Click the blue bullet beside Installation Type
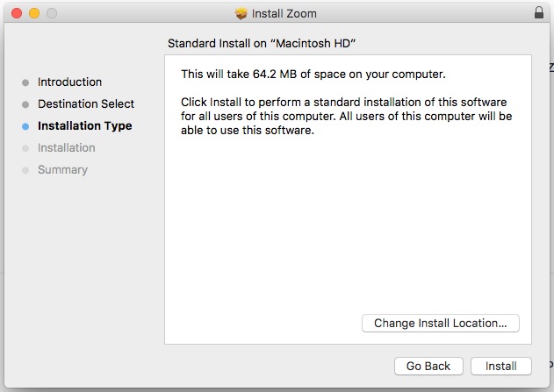Image resolution: width=554 pixels, height=392 pixels. (25, 126)
